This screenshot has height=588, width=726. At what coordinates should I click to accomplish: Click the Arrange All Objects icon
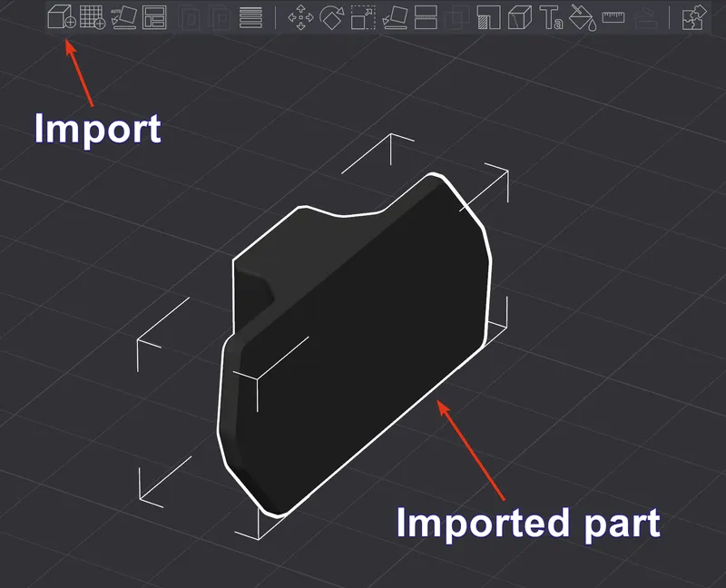coord(154,17)
